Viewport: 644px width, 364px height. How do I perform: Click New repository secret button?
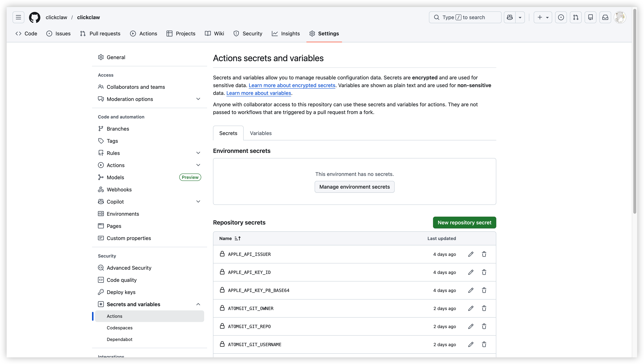pos(464,223)
